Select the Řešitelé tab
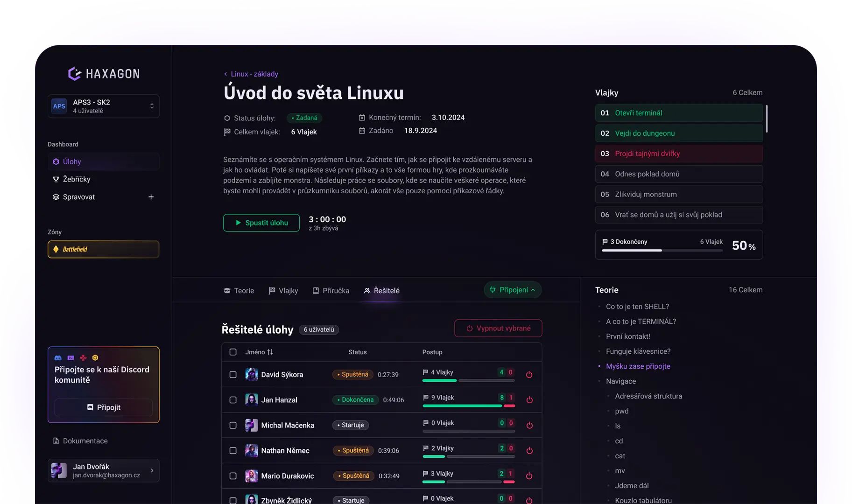The image size is (852, 504). (382, 290)
